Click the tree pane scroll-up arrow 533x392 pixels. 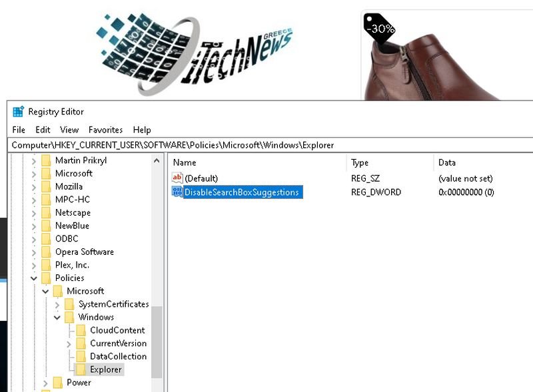157,160
